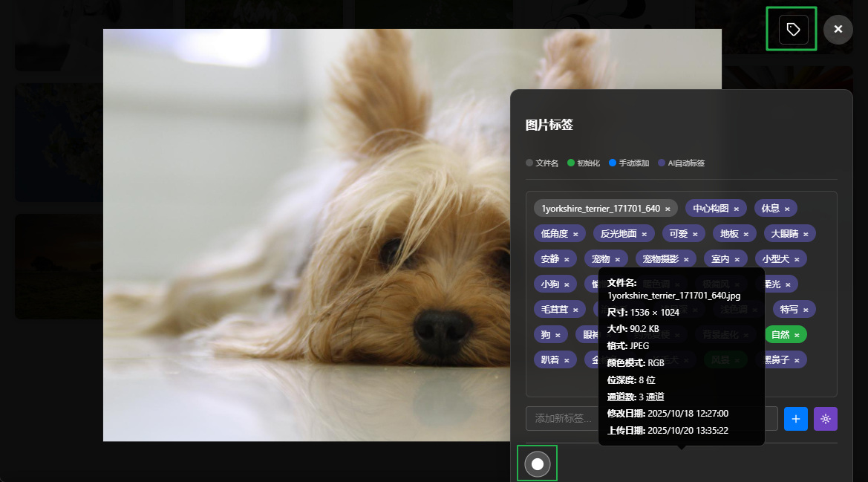Click inside the 添加新标签 input field
Viewport: 868px width, 482px height.
(561, 419)
